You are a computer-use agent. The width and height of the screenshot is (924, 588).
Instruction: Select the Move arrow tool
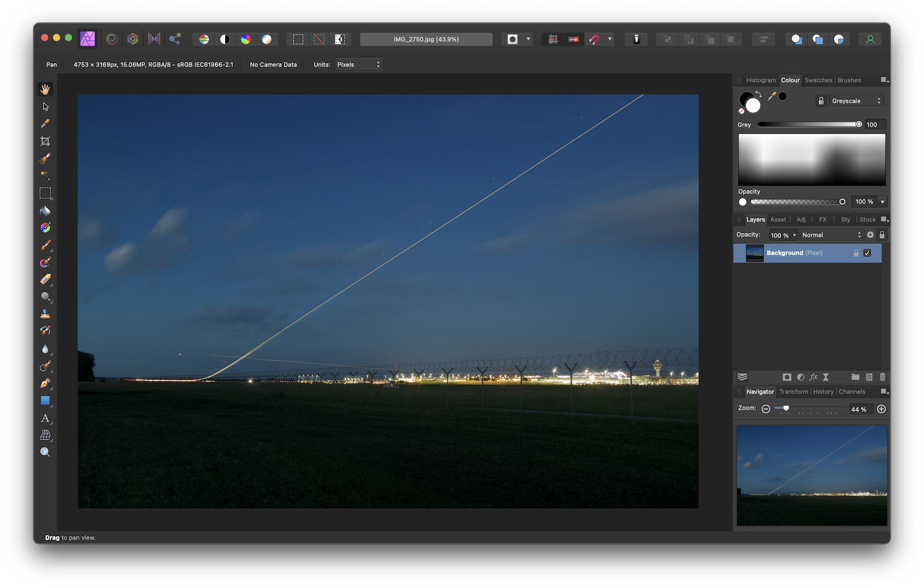pos(45,107)
